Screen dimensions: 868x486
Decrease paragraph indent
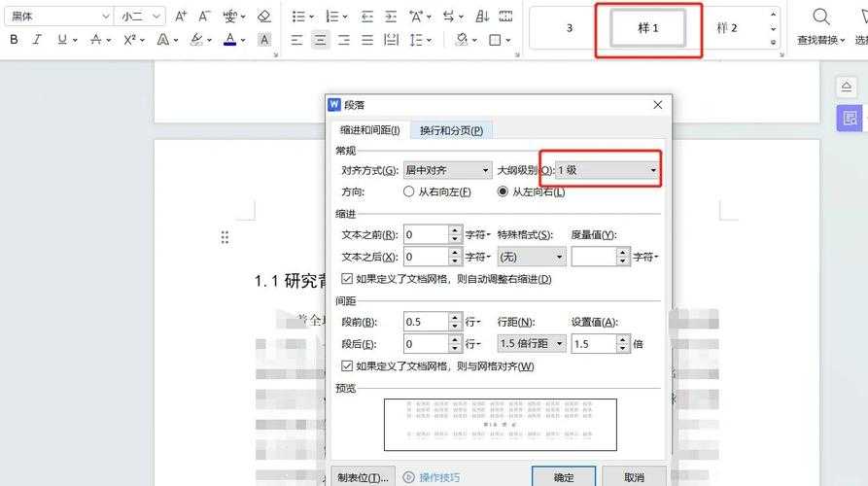point(367,17)
